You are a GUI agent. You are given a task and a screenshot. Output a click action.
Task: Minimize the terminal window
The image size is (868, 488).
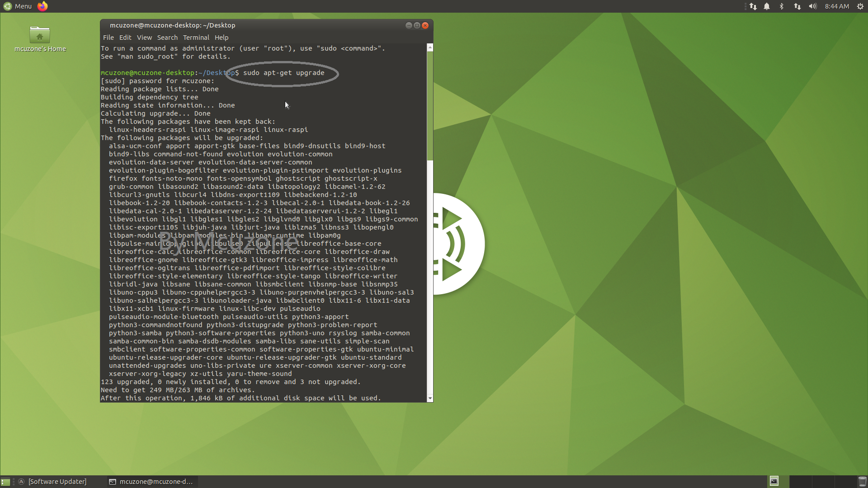pyautogui.click(x=409, y=25)
